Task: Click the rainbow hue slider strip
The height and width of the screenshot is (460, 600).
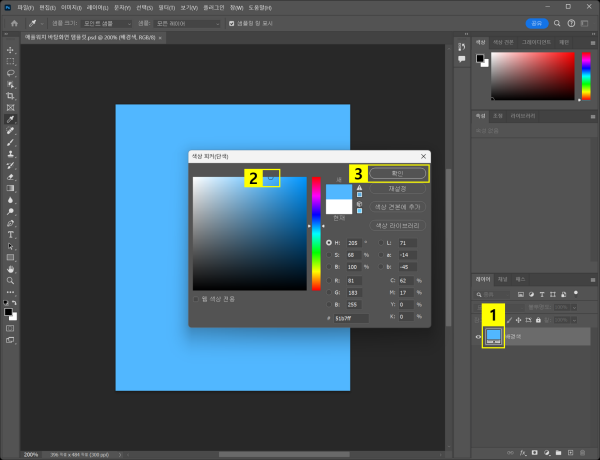Action: tap(316, 233)
